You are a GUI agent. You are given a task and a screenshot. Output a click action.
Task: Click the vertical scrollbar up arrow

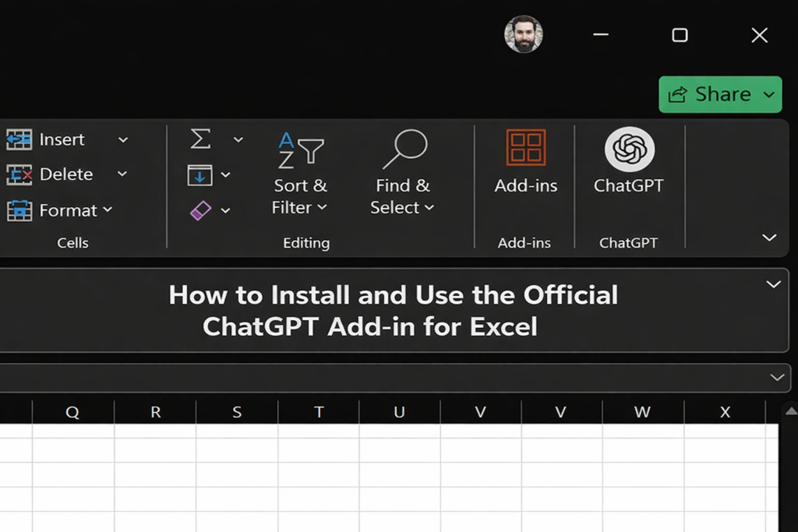(789, 411)
